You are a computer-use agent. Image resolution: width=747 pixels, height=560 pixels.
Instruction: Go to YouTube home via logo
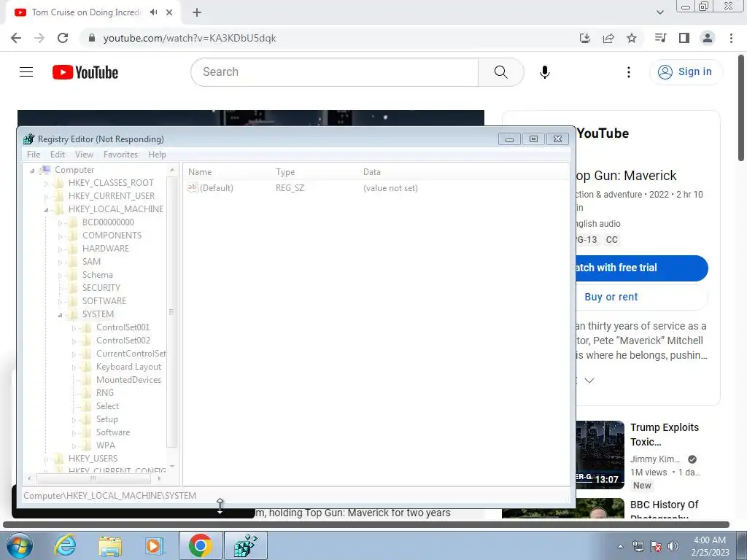(x=85, y=72)
